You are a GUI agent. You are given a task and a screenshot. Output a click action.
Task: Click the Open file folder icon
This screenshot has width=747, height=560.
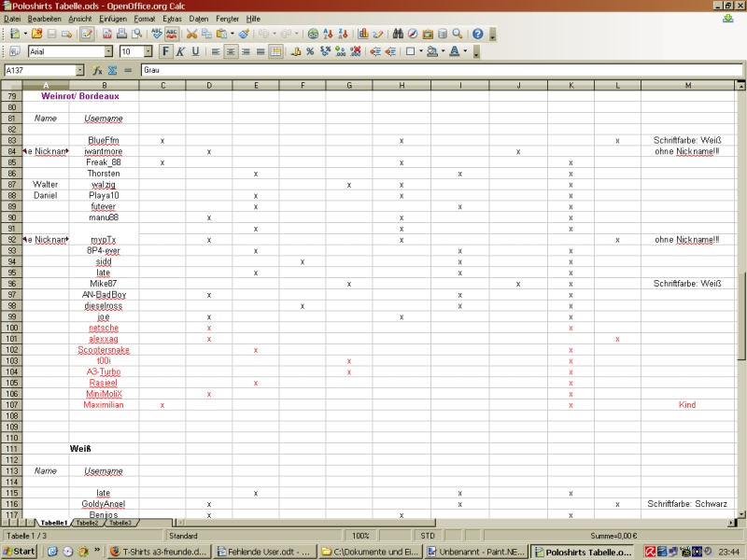point(36,34)
